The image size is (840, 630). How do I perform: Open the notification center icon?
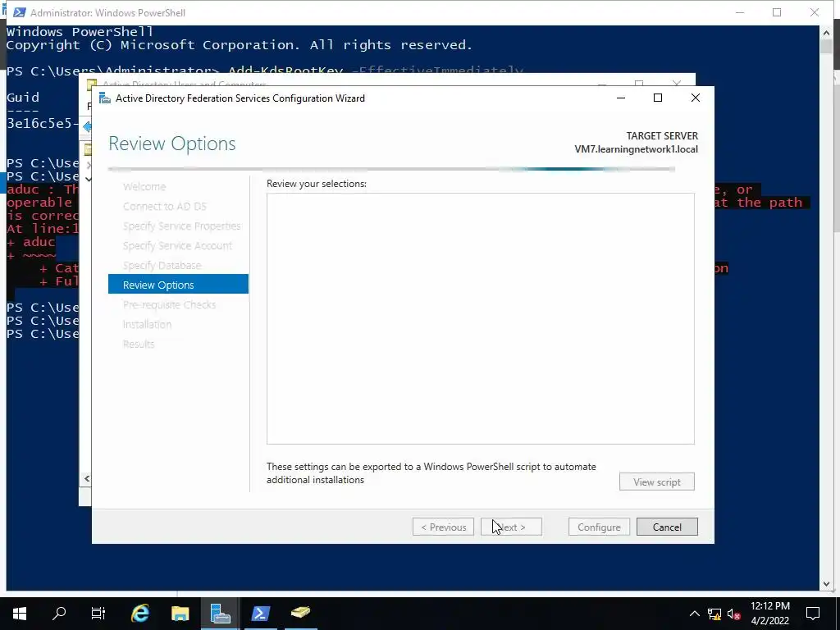click(x=813, y=614)
